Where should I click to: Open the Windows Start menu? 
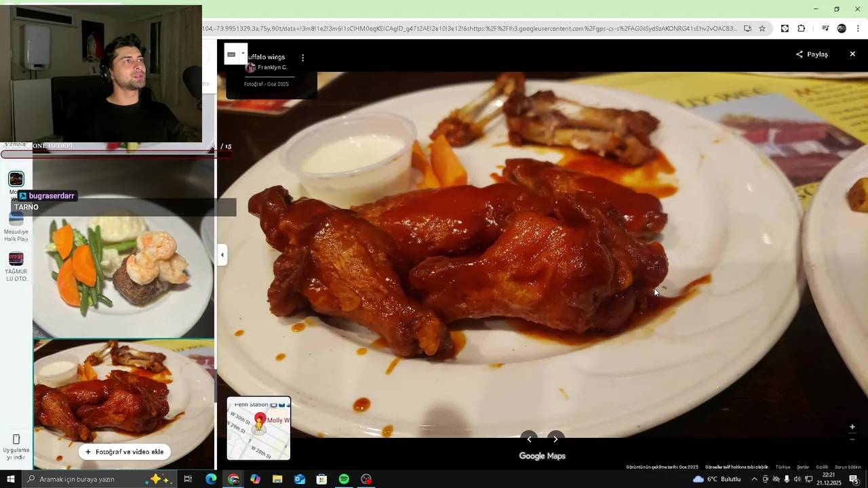click(x=10, y=479)
